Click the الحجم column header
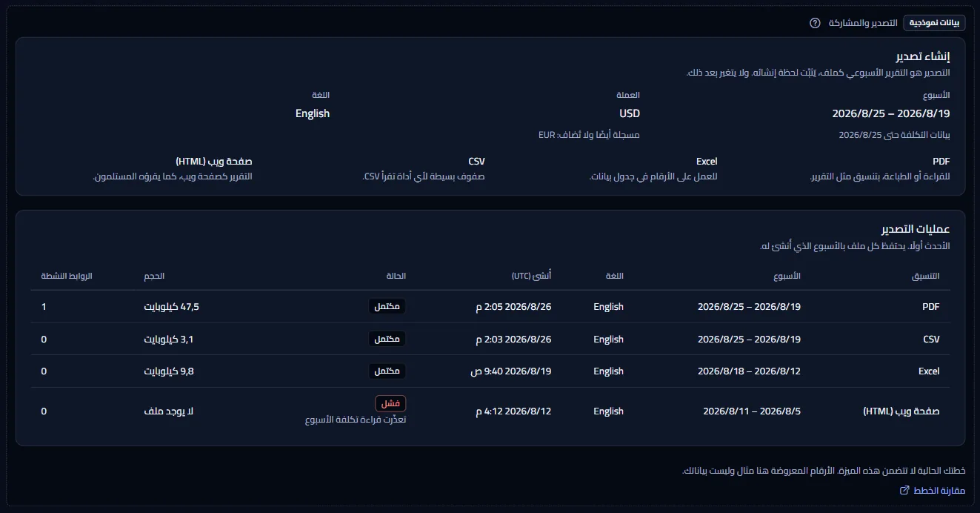This screenshot has width=980, height=513. [154, 276]
